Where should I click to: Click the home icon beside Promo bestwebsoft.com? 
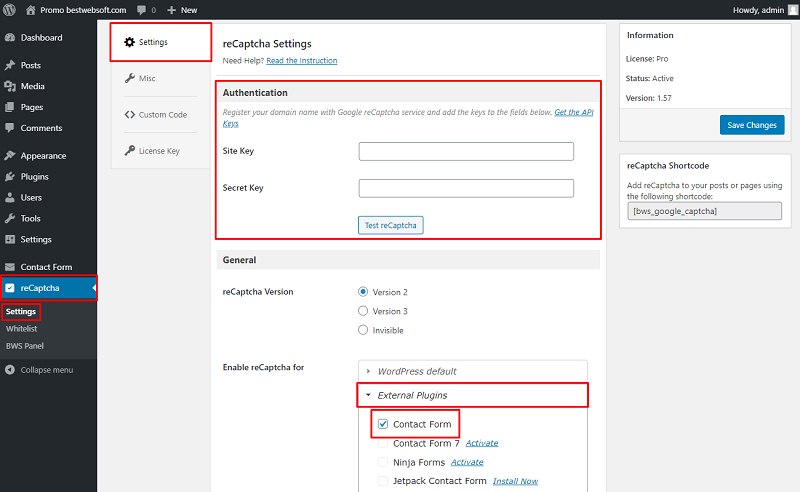[31, 10]
